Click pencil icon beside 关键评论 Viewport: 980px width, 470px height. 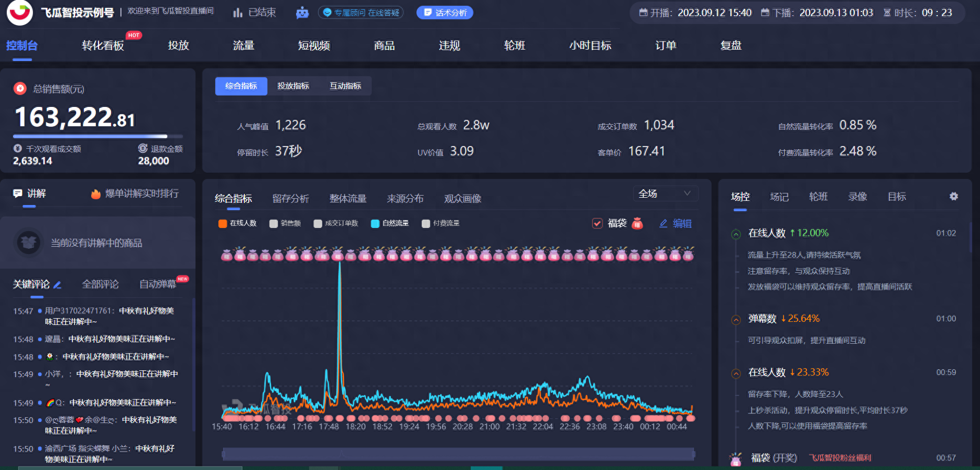click(x=58, y=285)
